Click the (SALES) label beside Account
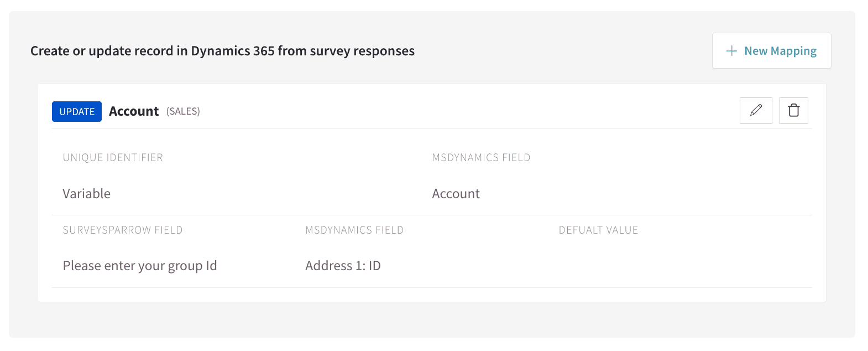This screenshot has height=351, width=868. coord(183,111)
